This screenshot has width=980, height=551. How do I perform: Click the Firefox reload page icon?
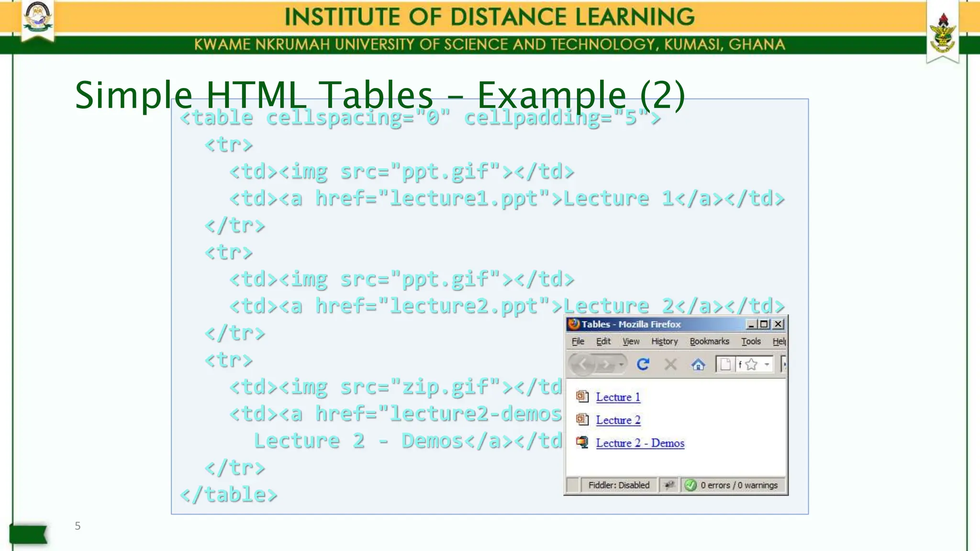click(x=643, y=364)
